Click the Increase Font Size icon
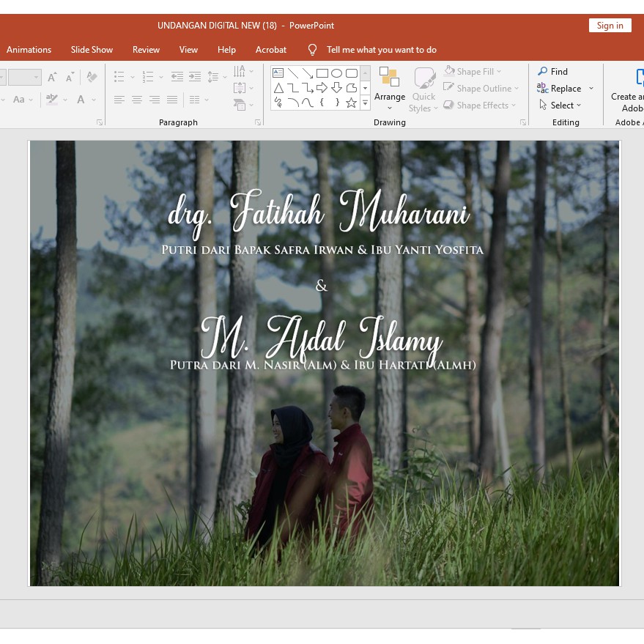 click(52, 77)
